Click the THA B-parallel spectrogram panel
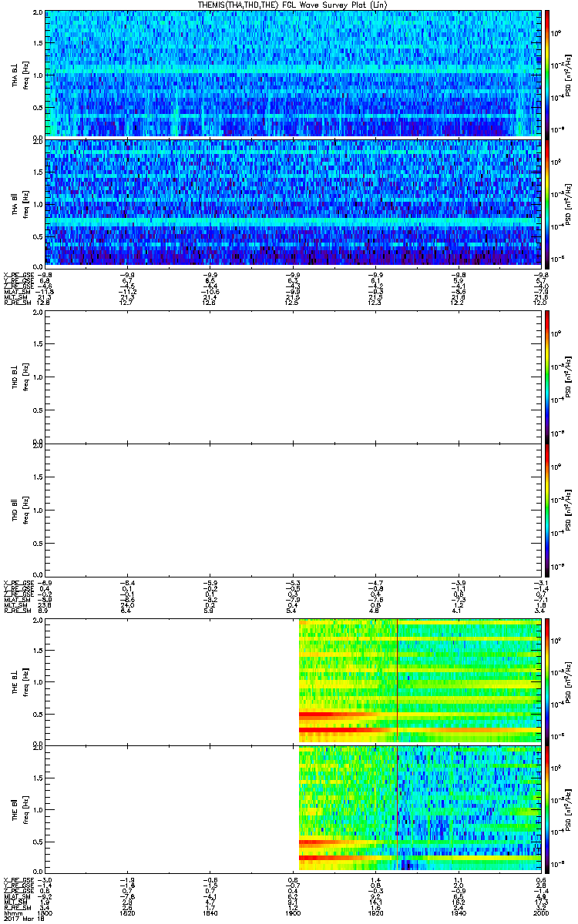Viewport: 578px width, 924px height. [x=293, y=203]
